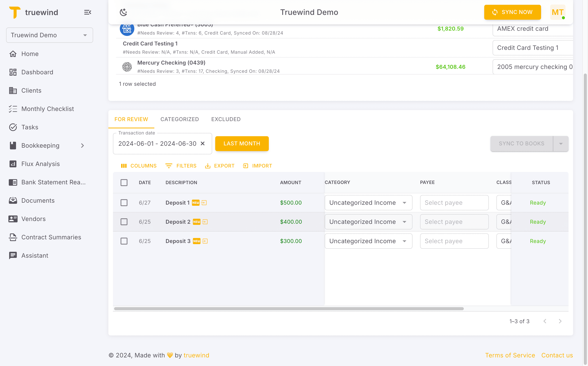Check the checkbox for Deposit 1

(124, 203)
